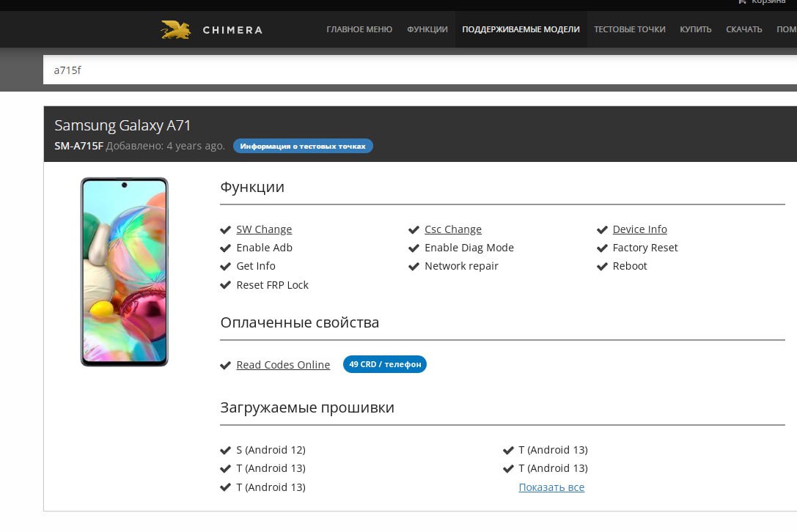Click the Factory Reset text

point(645,248)
